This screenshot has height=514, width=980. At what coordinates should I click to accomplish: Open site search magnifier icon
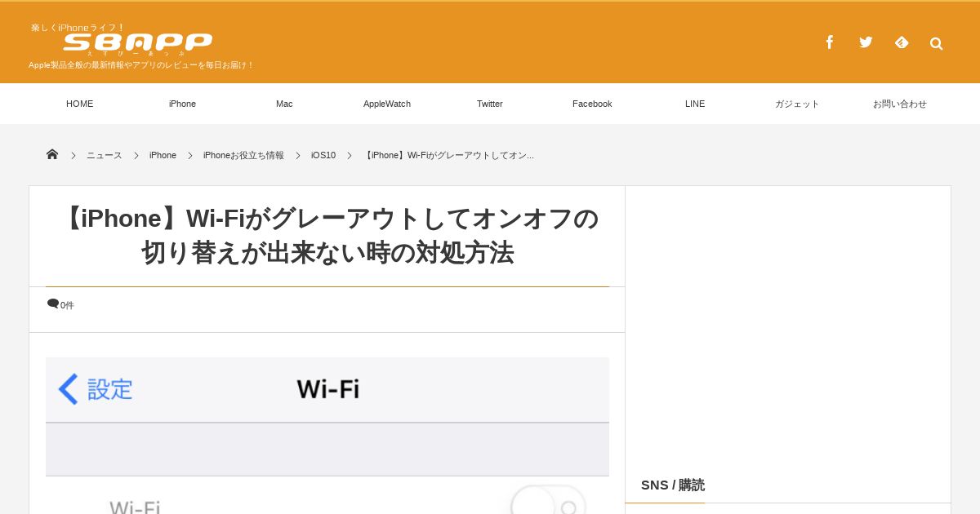click(x=937, y=43)
